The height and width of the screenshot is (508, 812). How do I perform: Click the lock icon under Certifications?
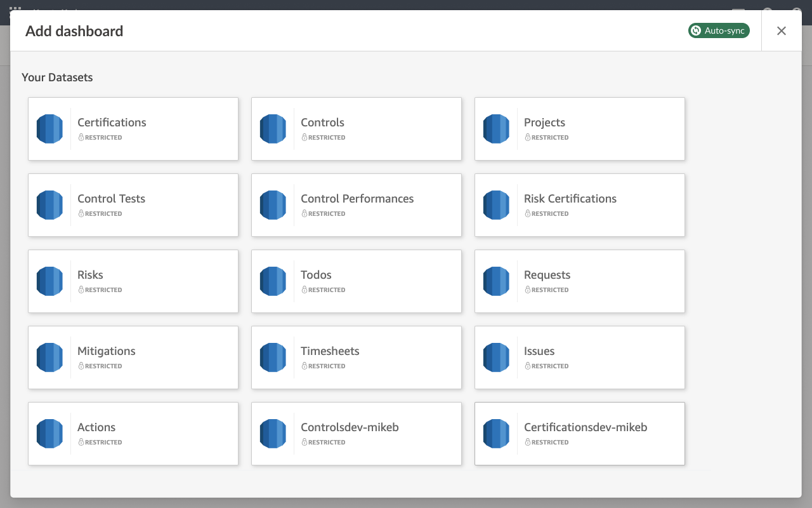pyautogui.click(x=81, y=138)
